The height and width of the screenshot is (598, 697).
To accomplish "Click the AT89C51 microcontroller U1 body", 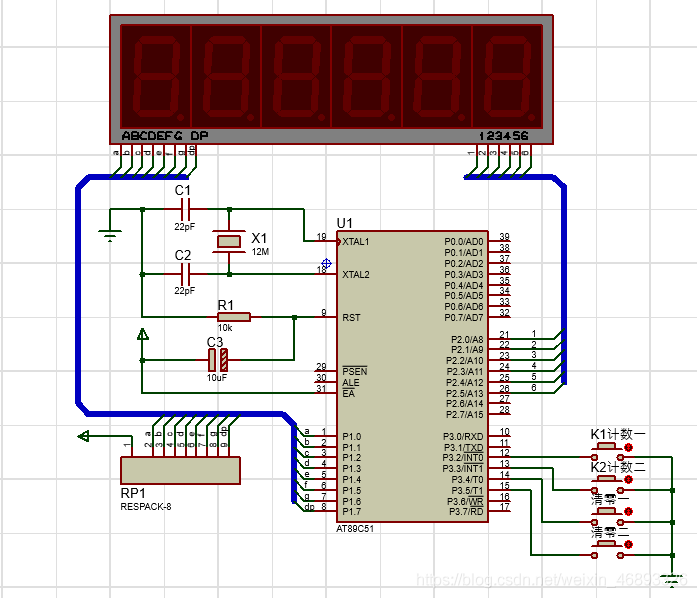I will (412, 376).
